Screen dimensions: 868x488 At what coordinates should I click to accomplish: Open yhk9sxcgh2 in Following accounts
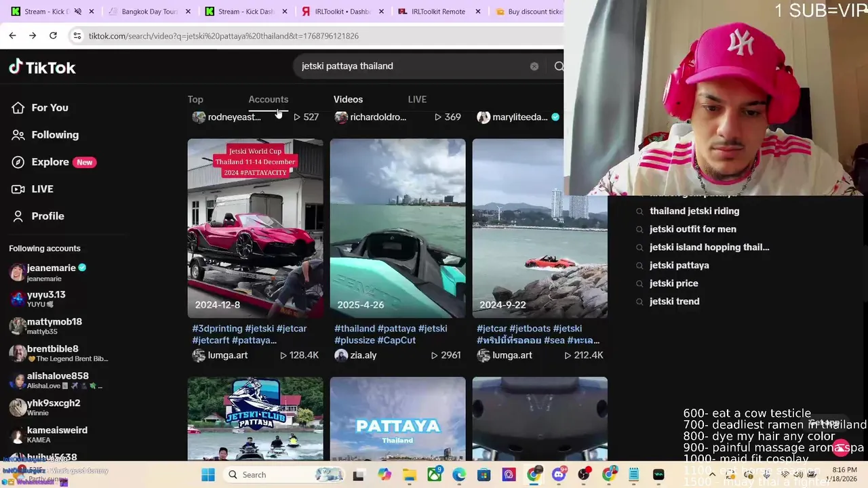click(45, 408)
